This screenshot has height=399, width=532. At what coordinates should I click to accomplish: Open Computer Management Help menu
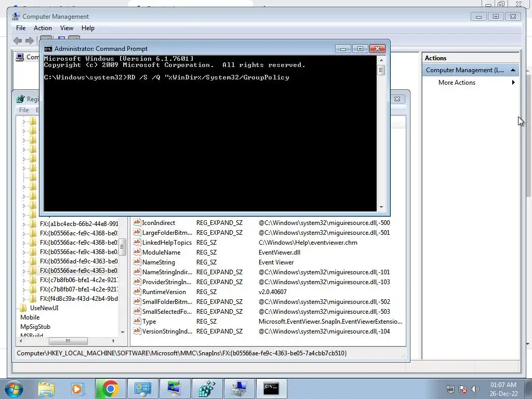[x=88, y=28]
